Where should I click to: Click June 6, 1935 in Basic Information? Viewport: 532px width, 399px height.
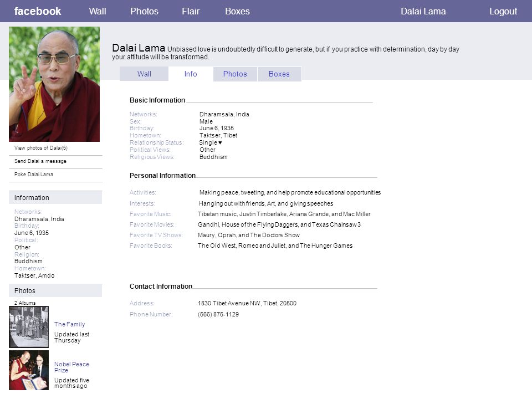tap(217, 128)
